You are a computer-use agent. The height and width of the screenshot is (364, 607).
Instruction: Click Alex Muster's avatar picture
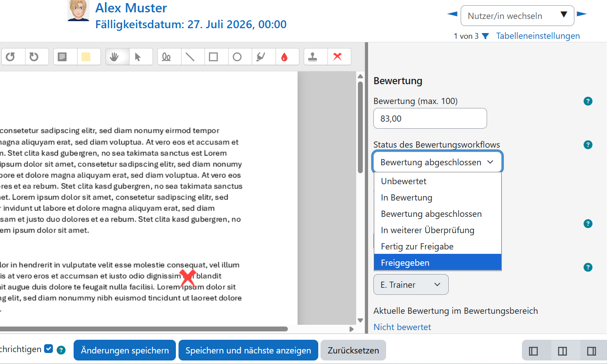tap(78, 10)
